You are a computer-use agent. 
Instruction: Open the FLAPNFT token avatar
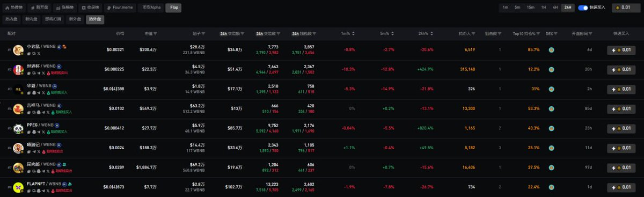coord(18,187)
